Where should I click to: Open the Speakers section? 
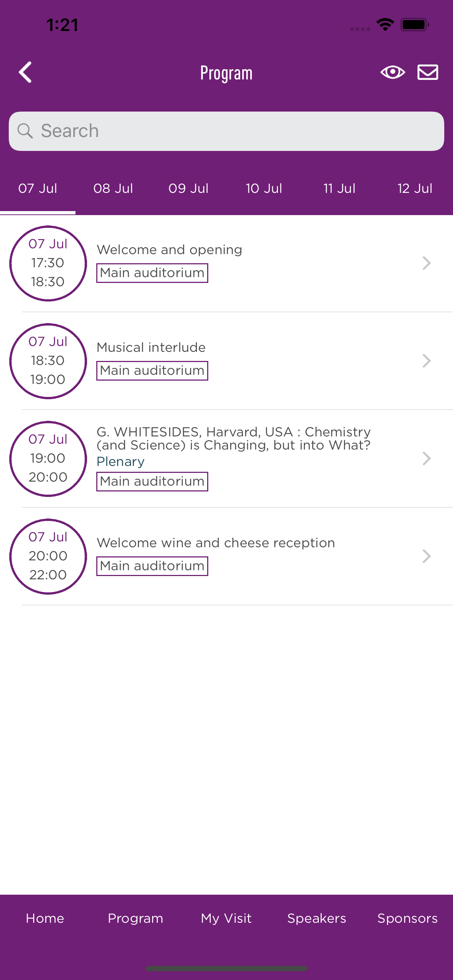coord(317,918)
